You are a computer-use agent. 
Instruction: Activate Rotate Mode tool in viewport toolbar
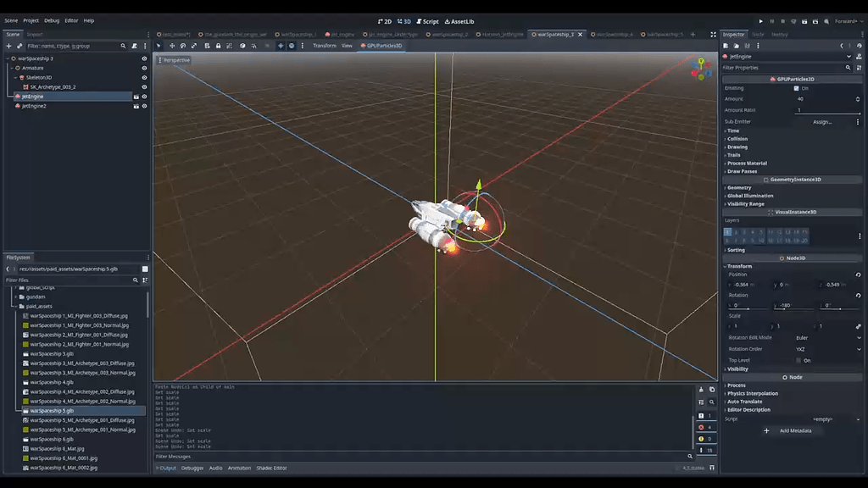(x=183, y=46)
